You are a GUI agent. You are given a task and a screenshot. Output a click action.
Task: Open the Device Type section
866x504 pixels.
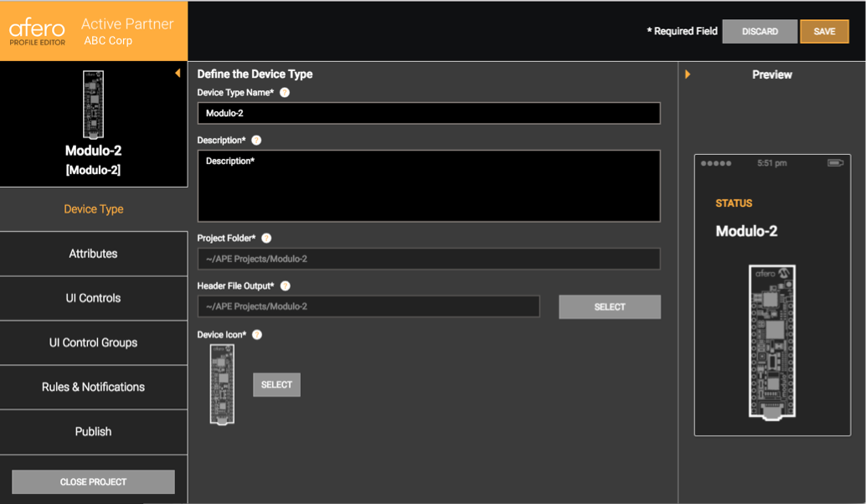[x=93, y=209]
